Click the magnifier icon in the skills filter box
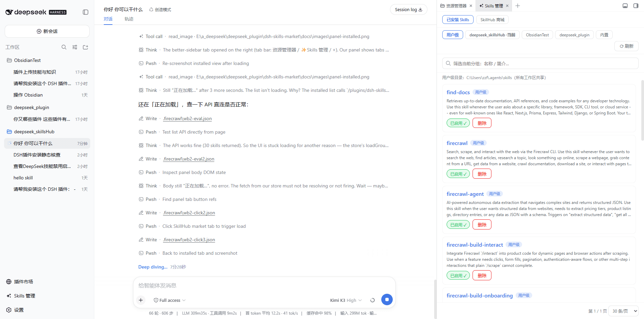Viewport: 644px width, 319px height. coord(448,63)
